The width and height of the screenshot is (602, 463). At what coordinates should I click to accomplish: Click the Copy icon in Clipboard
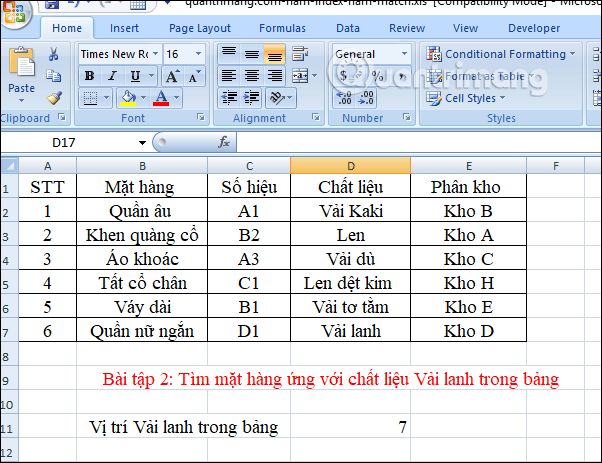[x=54, y=76]
